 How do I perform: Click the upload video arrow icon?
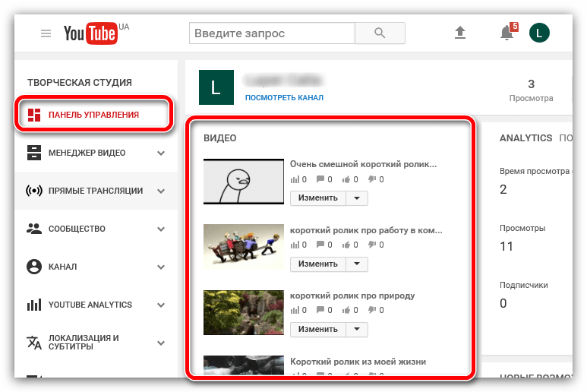coord(459,33)
